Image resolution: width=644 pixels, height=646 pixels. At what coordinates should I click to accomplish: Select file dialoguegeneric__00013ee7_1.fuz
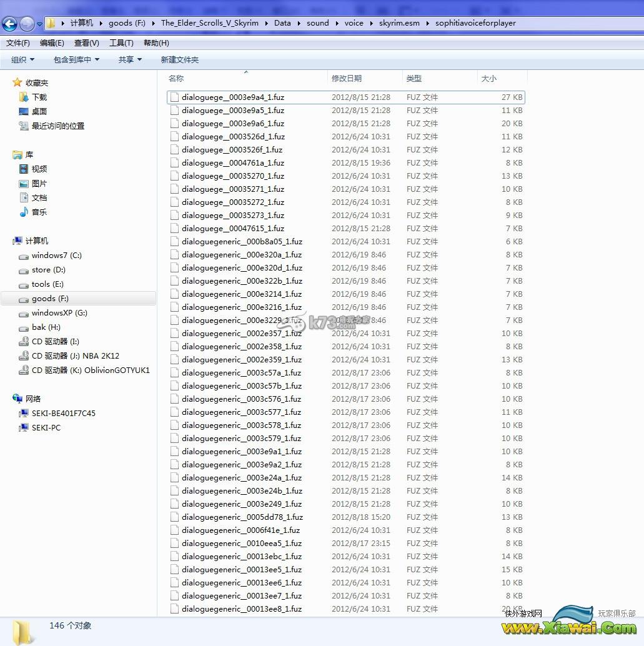[346, 595]
